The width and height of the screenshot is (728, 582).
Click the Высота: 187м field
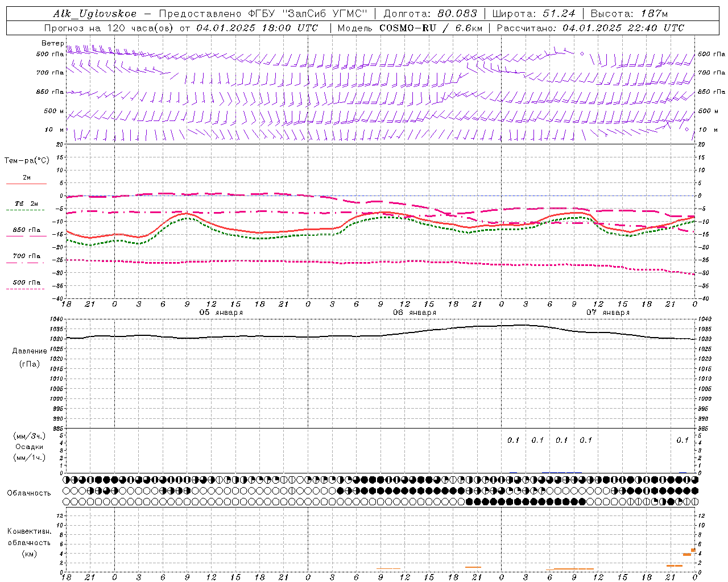coord(629,14)
